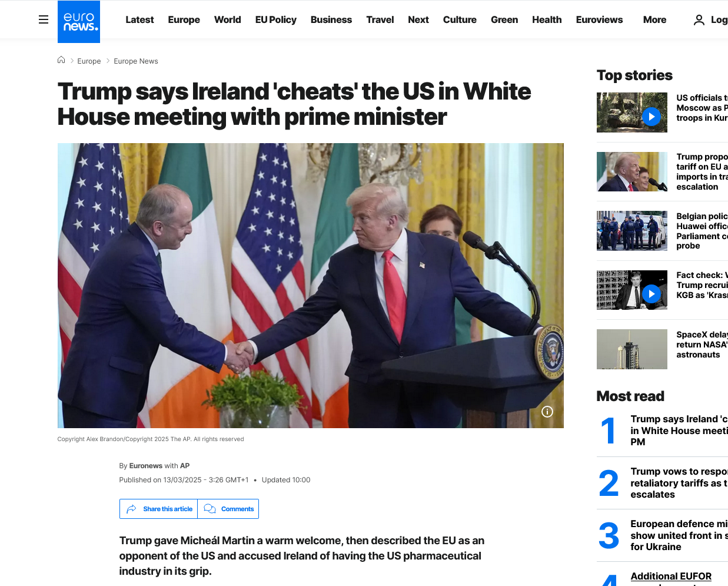The width and height of the screenshot is (728, 586).
Task: Select the Europe nav menu item
Action: click(184, 20)
